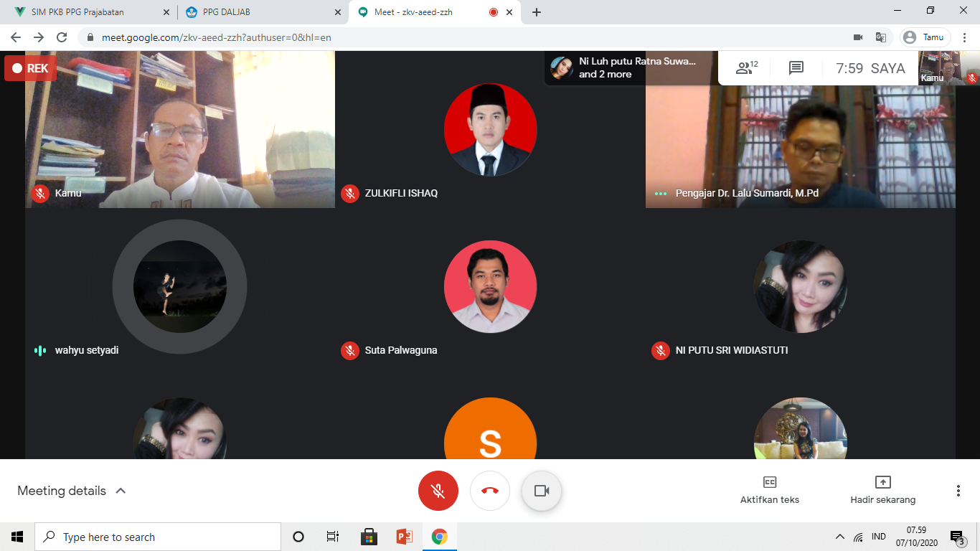Screen dimensions: 980x551
Task: Click the muted mic icon beside NI PUTU SRI WIDIASTUTI
Action: pyautogui.click(x=661, y=350)
